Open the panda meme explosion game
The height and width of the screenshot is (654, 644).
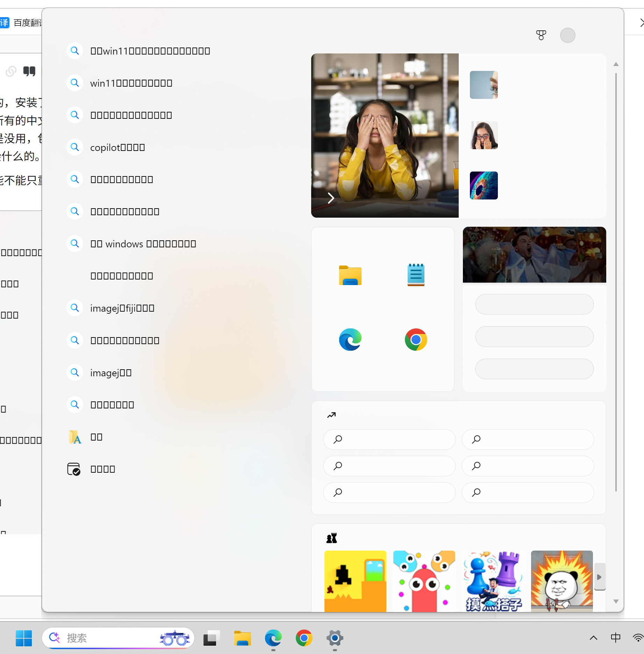pyautogui.click(x=562, y=581)
